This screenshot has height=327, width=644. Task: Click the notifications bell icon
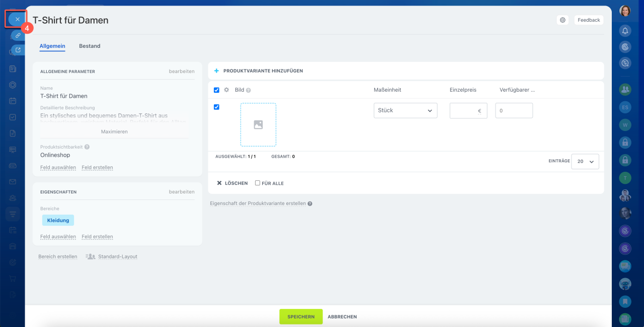point(625,31)
